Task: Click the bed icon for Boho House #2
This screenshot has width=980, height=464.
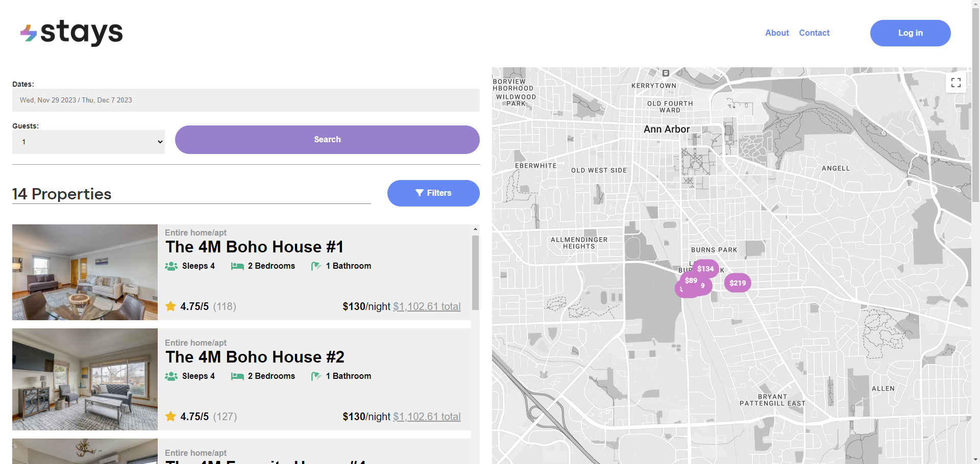Action: (x=237, y=376)
